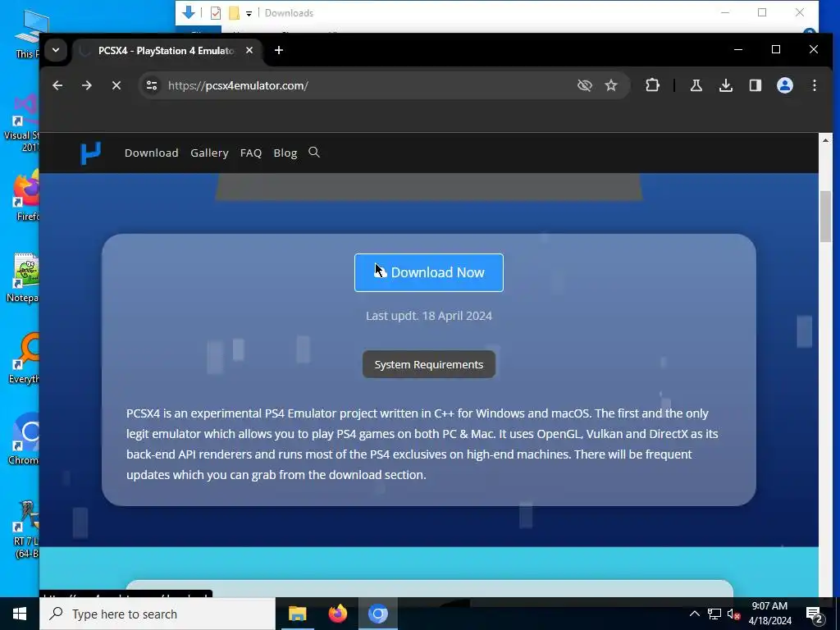Open the Chrome extensions puzzle icon
This screenshot has width=840, height=630.
652,85
